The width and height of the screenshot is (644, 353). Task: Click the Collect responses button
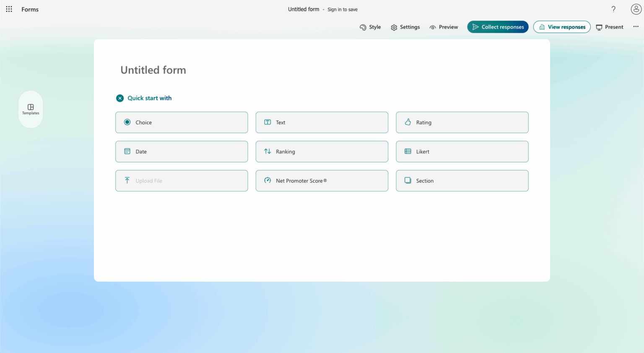click(498, 27)
